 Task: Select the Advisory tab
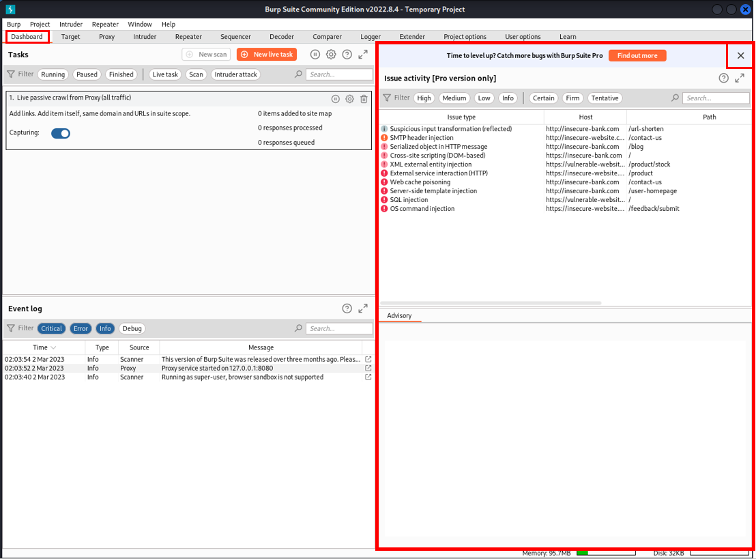click(399, 315)
